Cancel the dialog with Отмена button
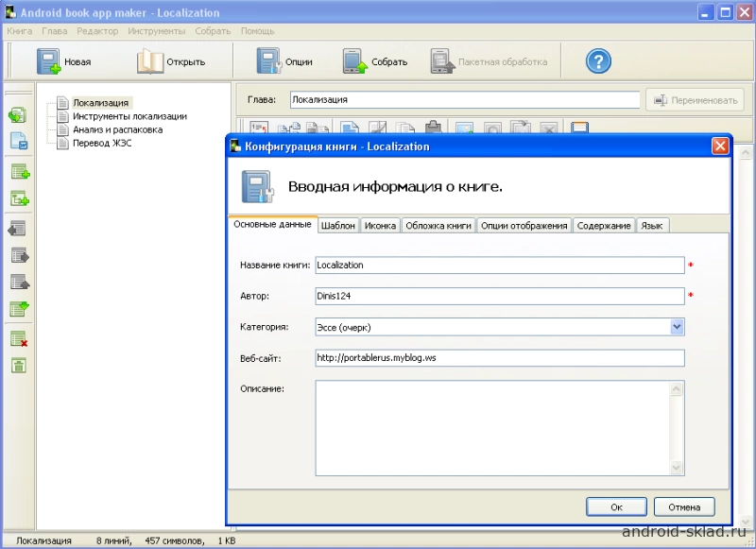Viewport: 756px width, 549px height. [x=684, y=506]
